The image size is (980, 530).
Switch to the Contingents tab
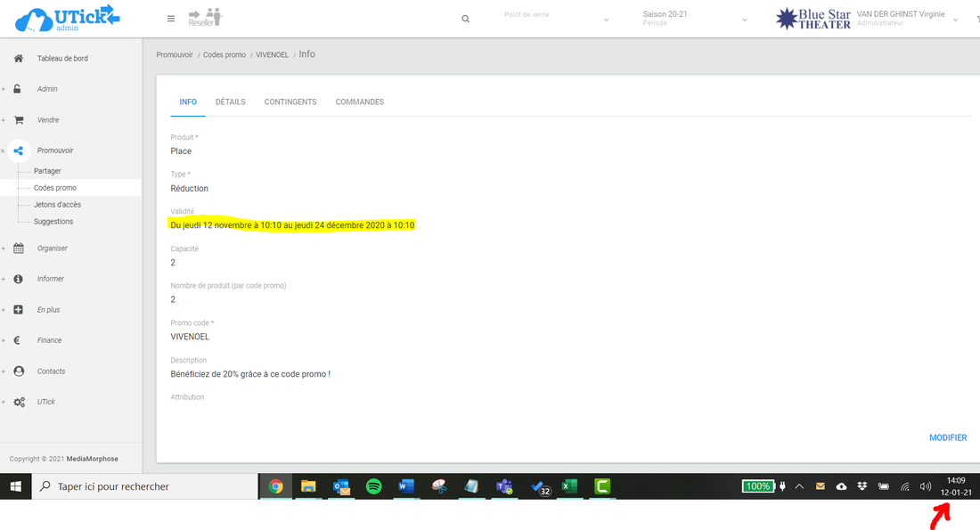[x=290, y=102]
